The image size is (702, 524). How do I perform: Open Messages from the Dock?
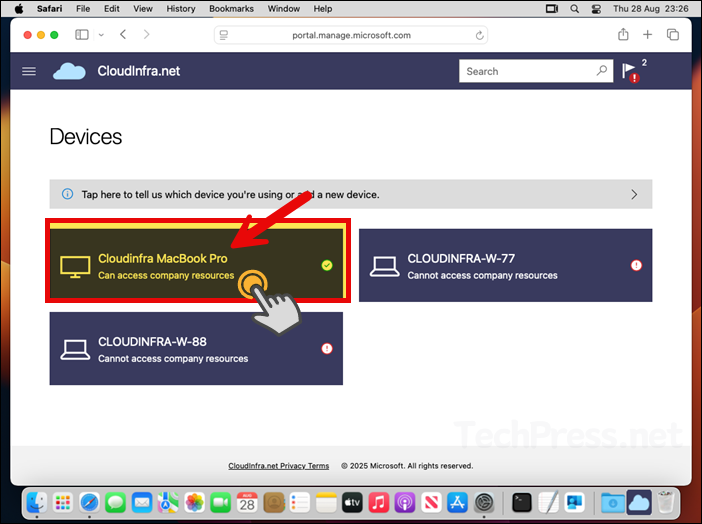coord(116,503)
